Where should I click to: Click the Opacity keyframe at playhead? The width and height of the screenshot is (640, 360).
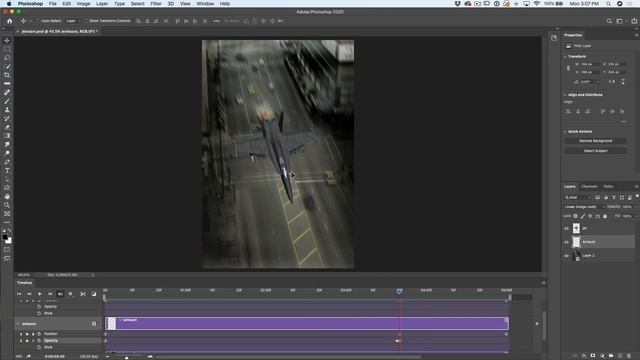(x=398, y=340)
